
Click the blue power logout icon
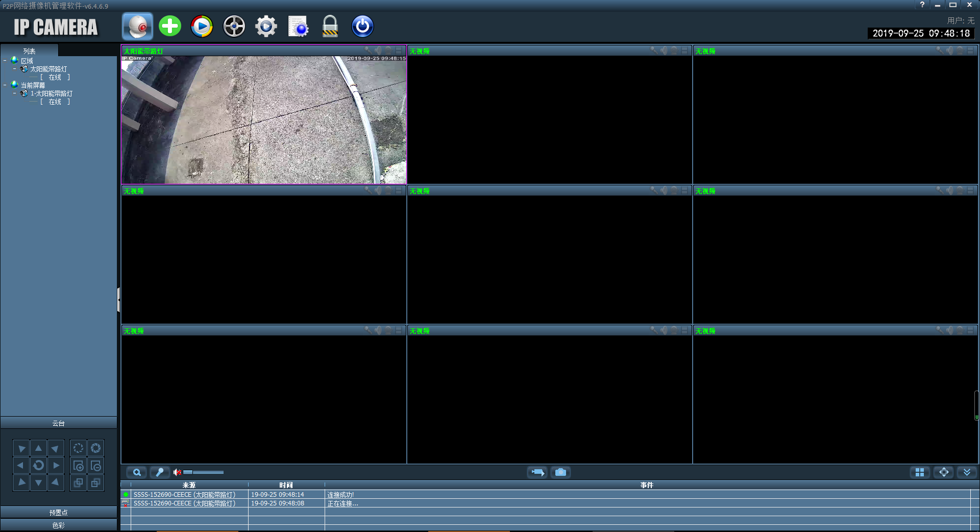click(x=362, y=26)
